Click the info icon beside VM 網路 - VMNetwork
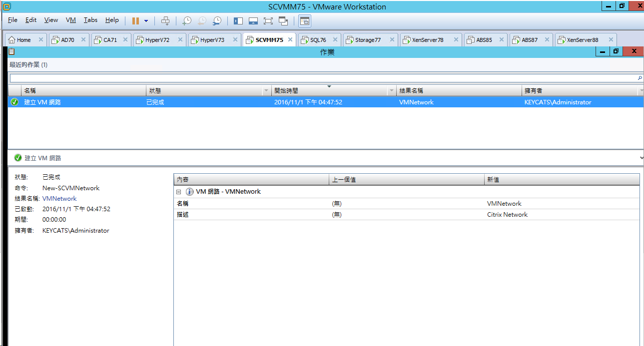 click(x=189, y=192)
